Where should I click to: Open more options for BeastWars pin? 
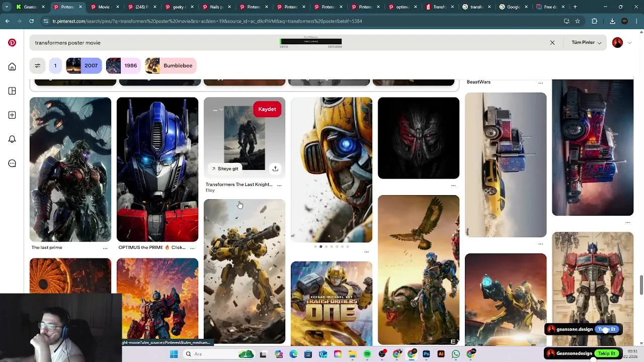click(x=540, y=82)
